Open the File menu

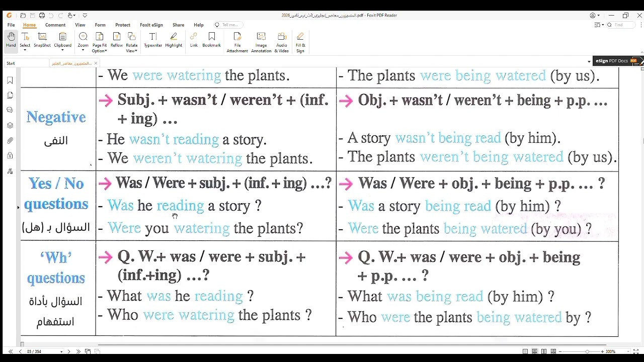(11, 25)
